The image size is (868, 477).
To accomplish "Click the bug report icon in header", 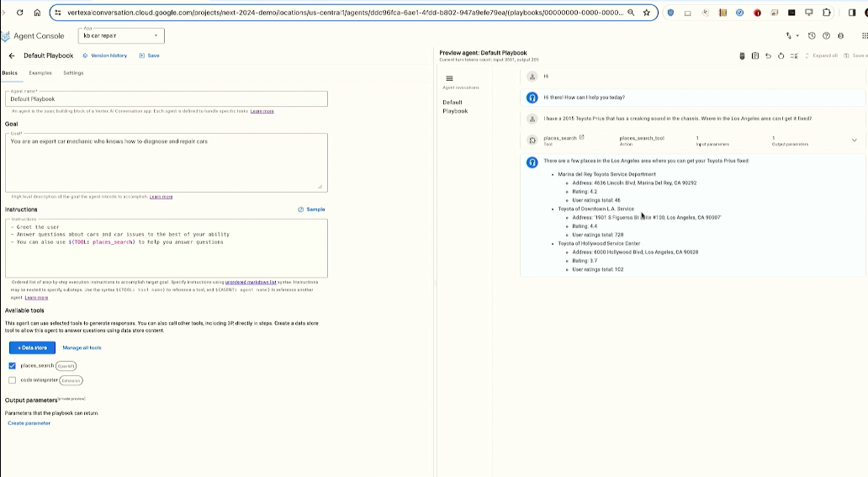I will pyautogui.click(x=841, y=36).
